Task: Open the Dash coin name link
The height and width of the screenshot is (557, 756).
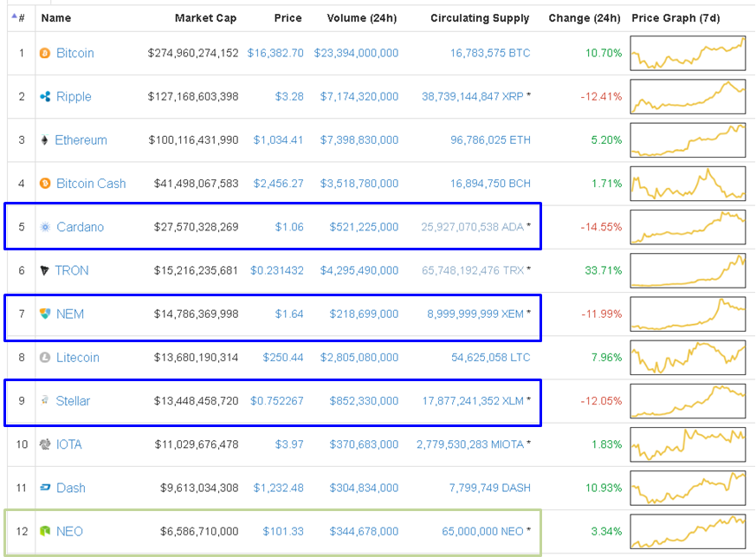Action: click(x=71, y=488)
